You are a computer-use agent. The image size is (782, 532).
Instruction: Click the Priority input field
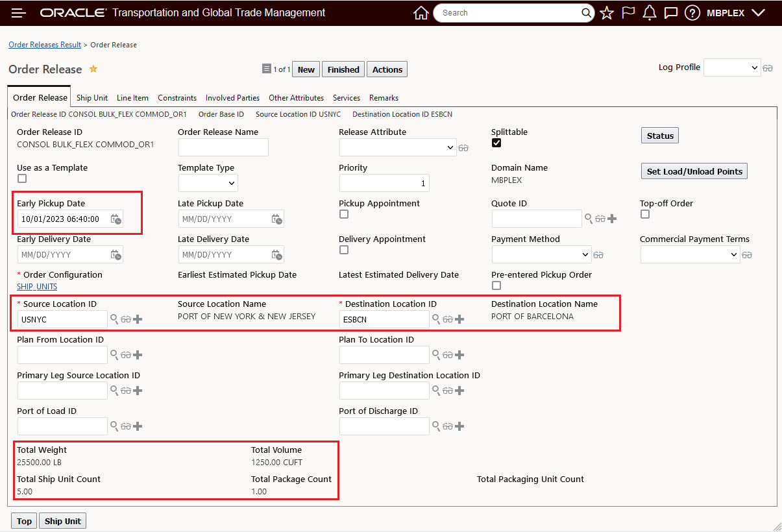[384, 183]
